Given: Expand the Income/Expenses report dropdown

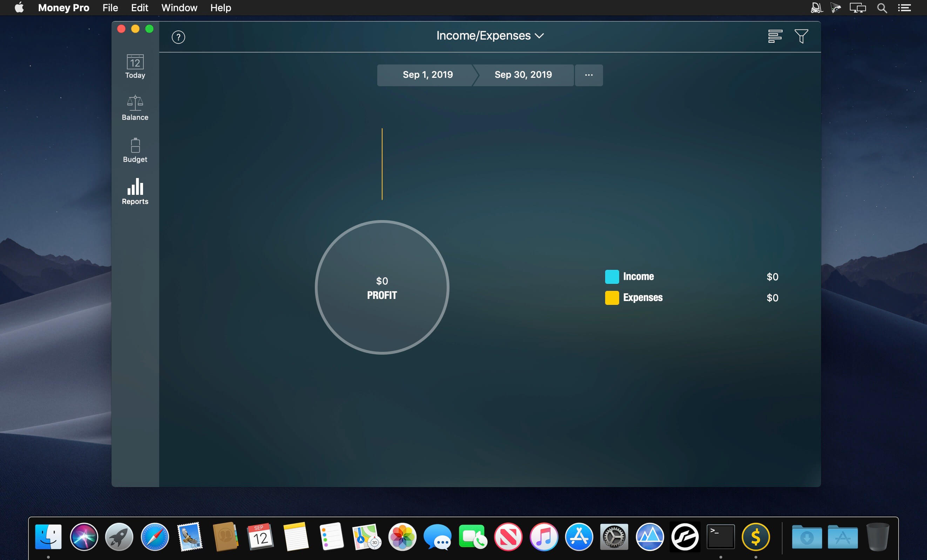Looking at the screenshot, I should (490, 36).
